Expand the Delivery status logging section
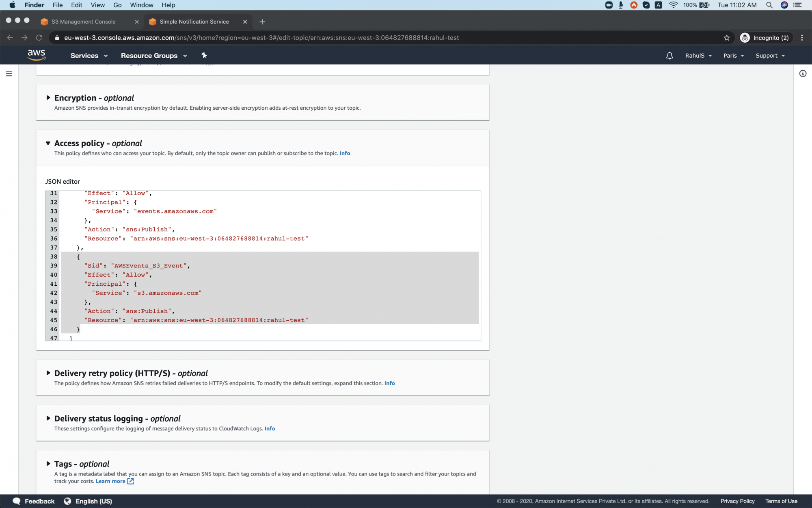This screenshot has width=812, height=508. click(48, 418)
